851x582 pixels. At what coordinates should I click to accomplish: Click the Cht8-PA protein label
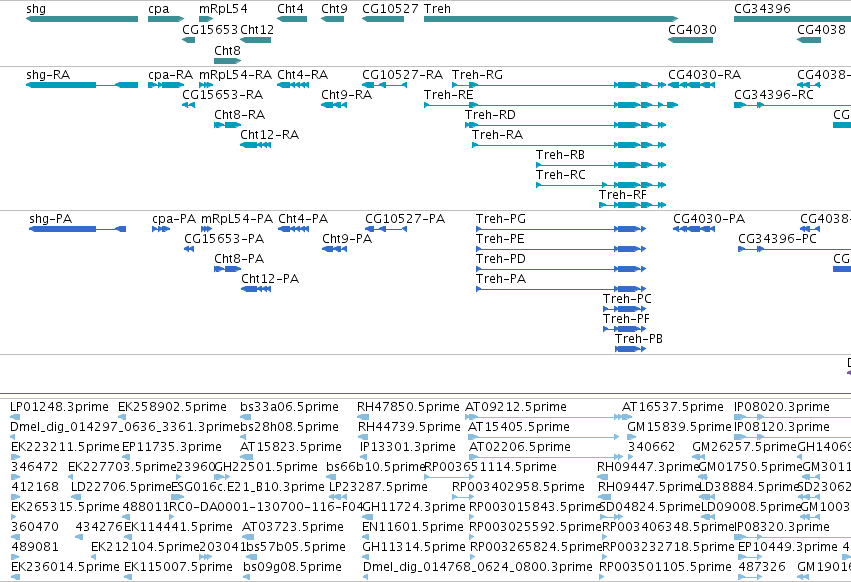(239, 260)
